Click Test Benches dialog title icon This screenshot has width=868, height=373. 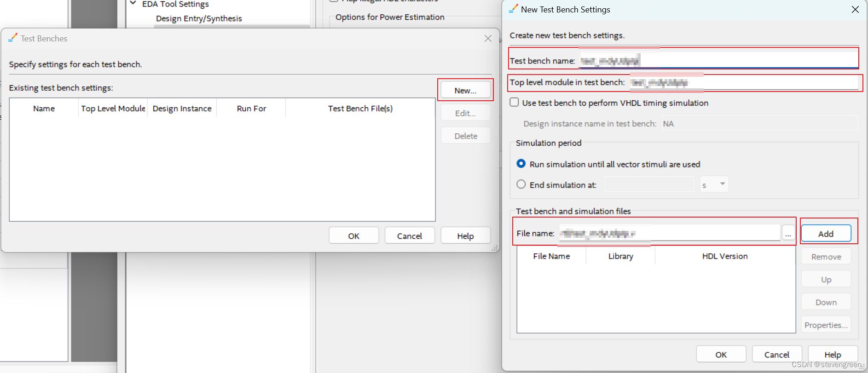point(13,38)
